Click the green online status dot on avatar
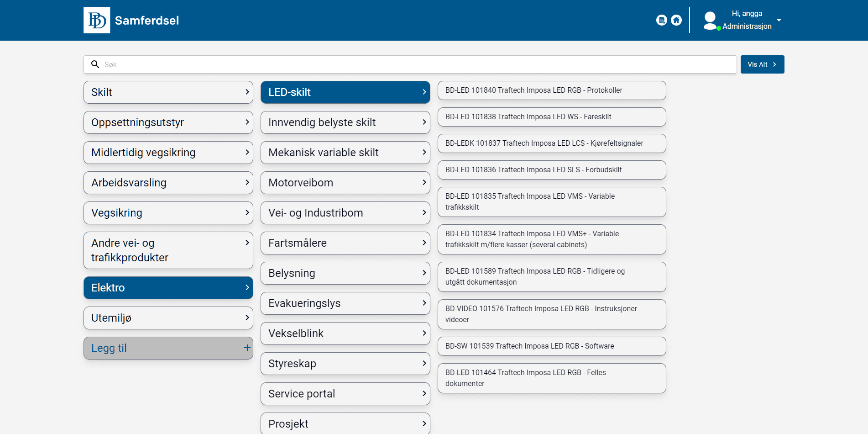Screen dimensions: 868x434 [x=720, y=27]
